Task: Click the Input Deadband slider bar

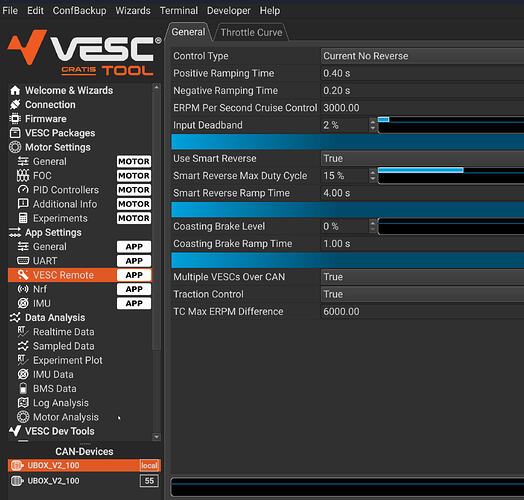Action: 451,125
